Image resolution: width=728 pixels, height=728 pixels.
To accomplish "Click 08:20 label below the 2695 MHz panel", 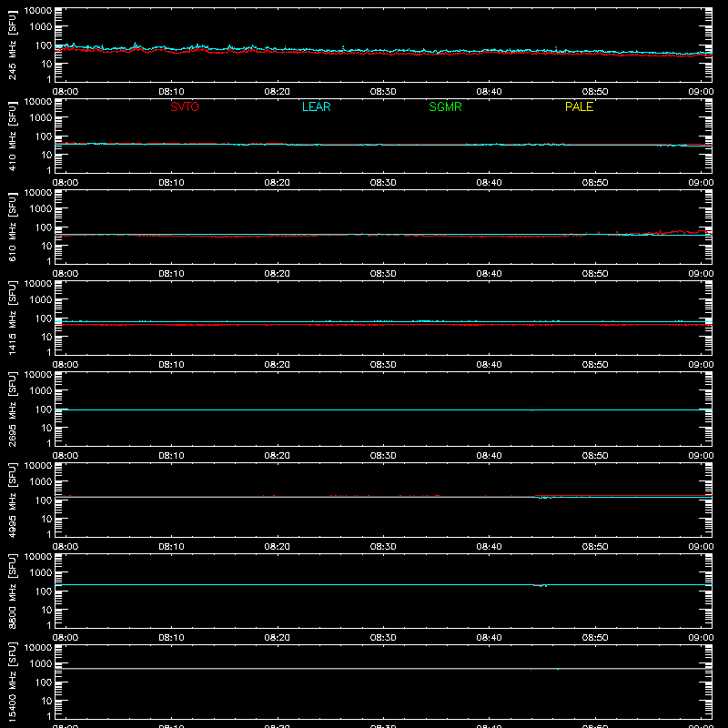I will [x=278, y=456].
